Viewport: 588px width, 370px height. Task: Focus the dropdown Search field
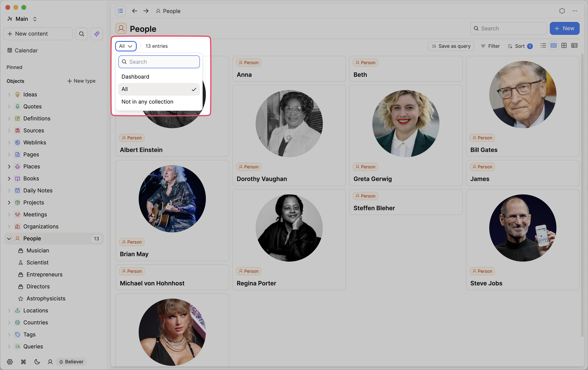[x=159, y=62]
